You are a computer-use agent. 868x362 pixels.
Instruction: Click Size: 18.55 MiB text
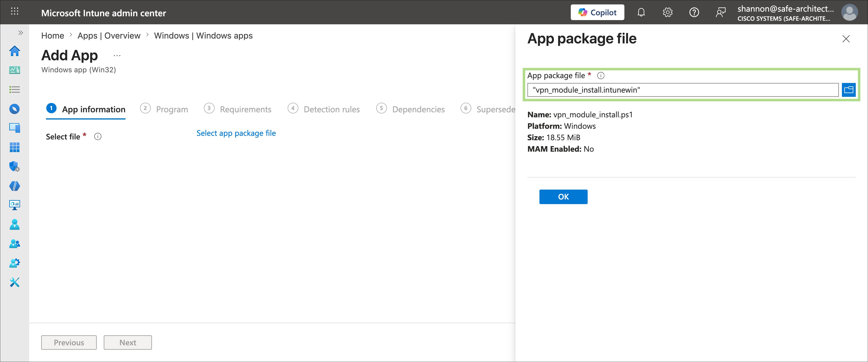554,138
